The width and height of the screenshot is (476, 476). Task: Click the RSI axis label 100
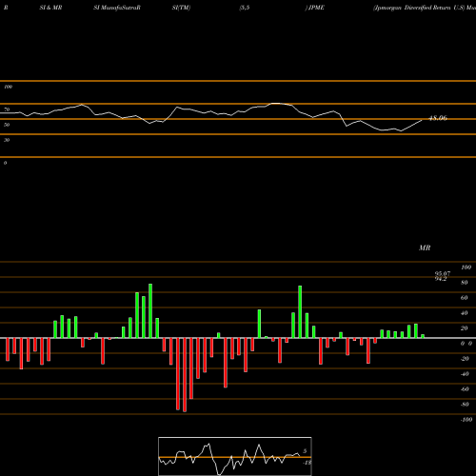(x=8, y=87)
